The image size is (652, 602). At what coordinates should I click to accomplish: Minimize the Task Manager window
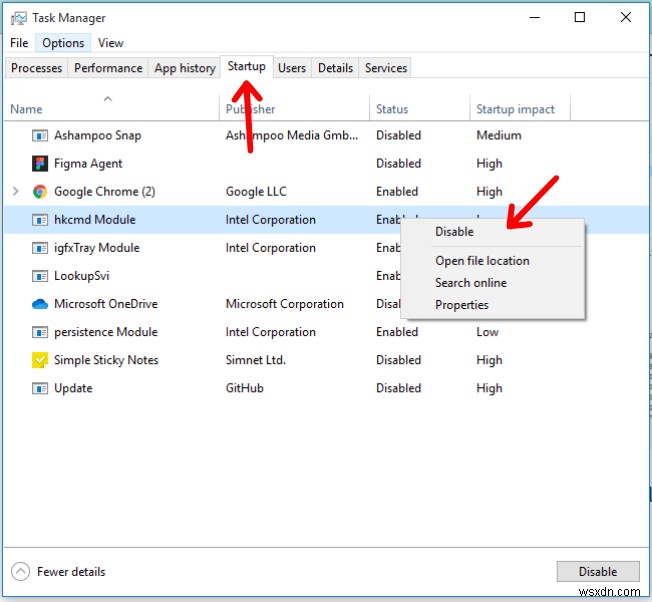[534, 17]
